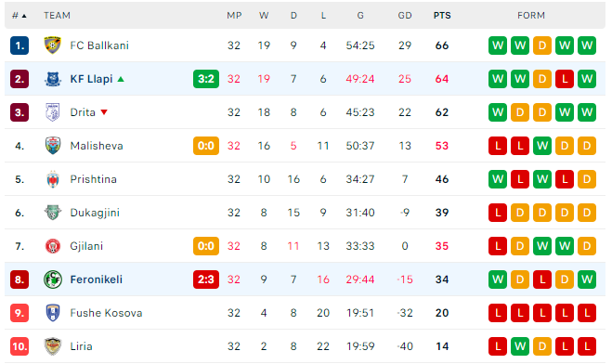The image size is (612, 364).
Task: Open the Malisheva 0:0 live score badge
Action: [x=206, y=146]
